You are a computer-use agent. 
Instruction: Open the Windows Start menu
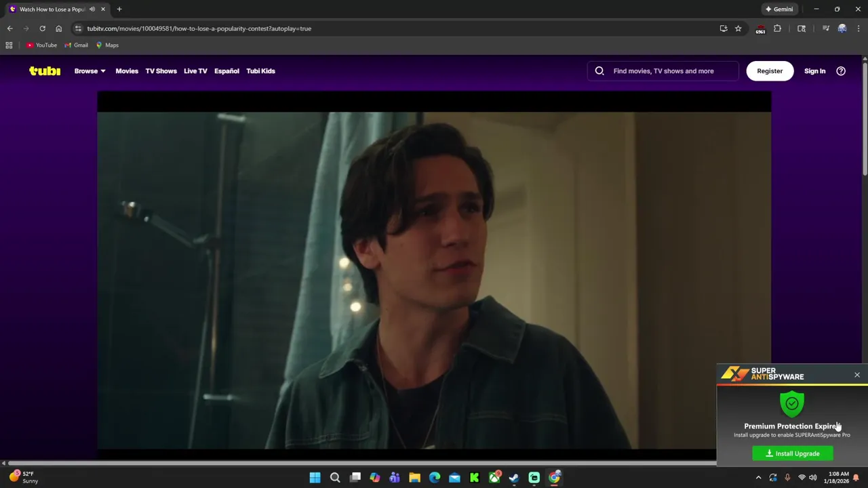coord(315,477)
